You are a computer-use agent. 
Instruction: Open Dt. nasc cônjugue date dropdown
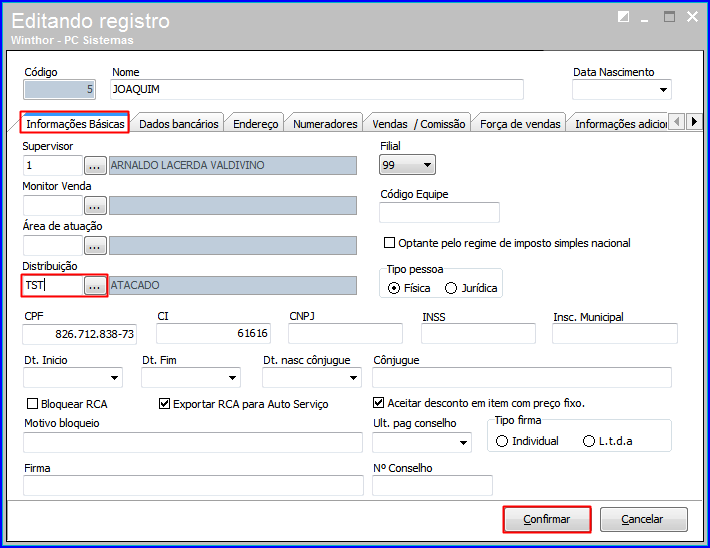tap(354, 378)
